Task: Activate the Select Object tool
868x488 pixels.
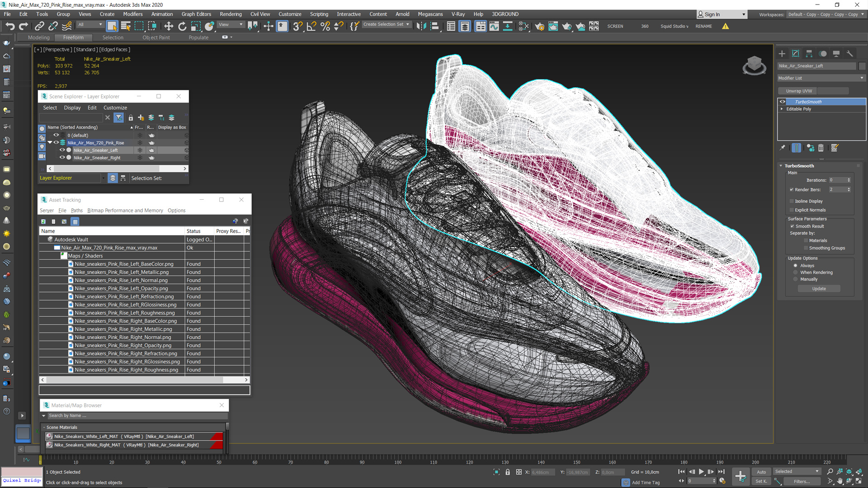Action: (112, 26)
